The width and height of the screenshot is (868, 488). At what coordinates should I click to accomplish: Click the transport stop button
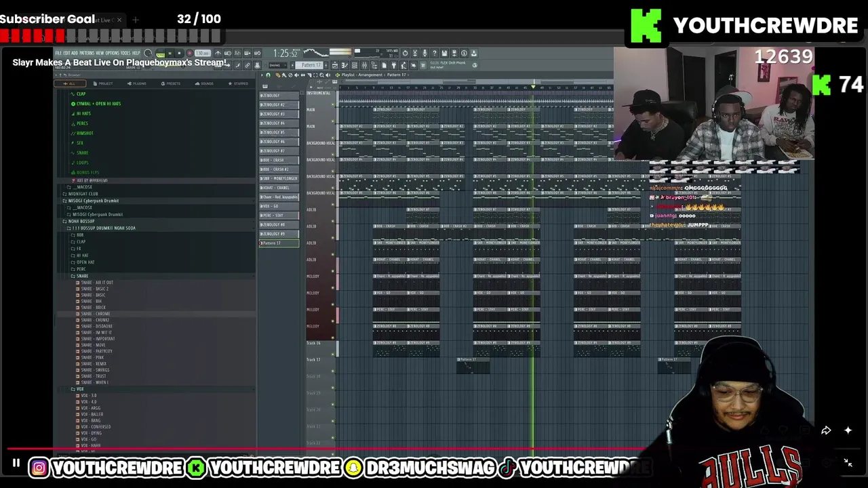[179, 54]
